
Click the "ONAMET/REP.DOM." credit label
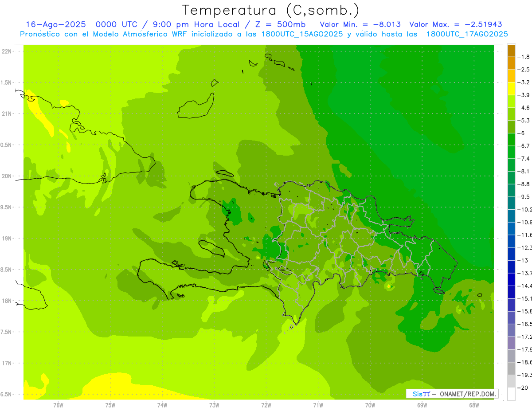pos(468,394)
